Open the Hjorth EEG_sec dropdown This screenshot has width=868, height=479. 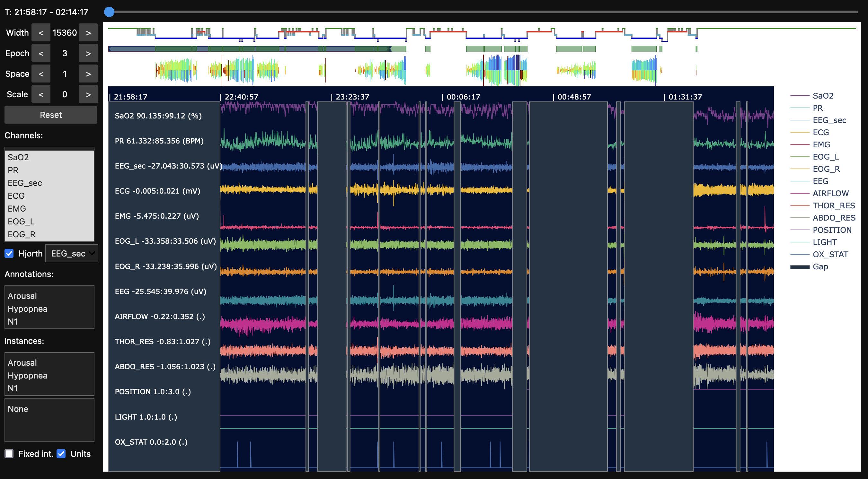[x=72, y=253]
